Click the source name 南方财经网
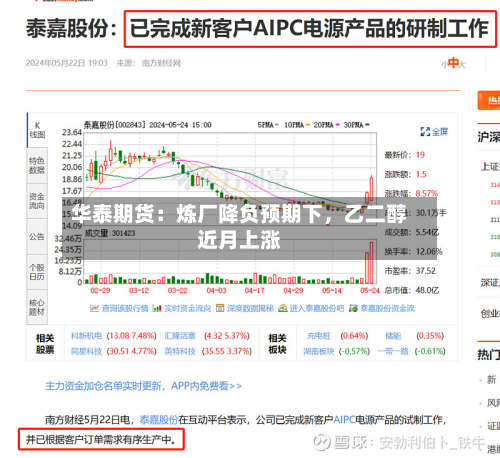The height and width of the screenshot is (458, 500). click(x=161, y=63)
